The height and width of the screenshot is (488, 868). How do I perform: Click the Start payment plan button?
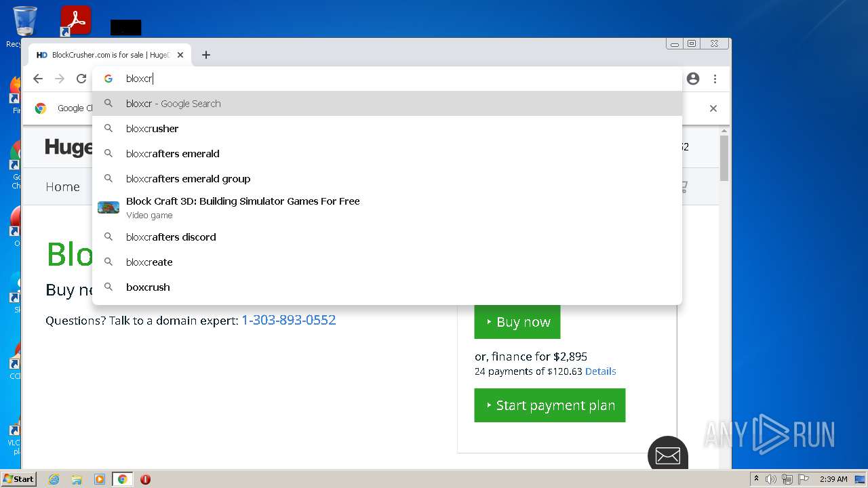[x=550, y=405]
